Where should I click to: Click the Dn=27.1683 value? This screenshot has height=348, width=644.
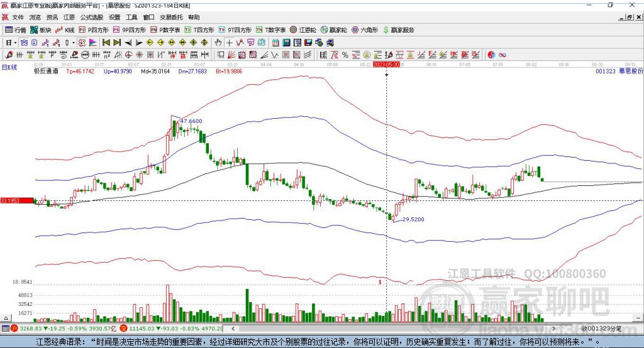(192, 71)
